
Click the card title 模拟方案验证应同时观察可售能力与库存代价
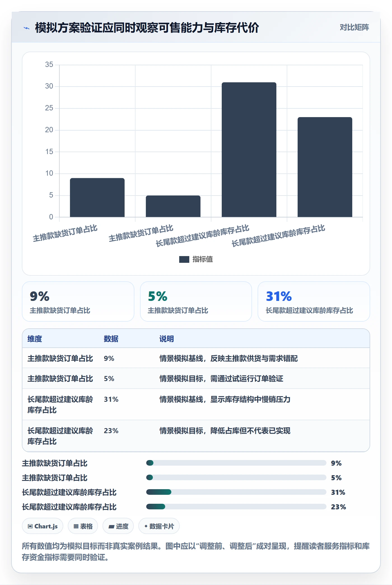pyautogui.click(x=147, y=28)
